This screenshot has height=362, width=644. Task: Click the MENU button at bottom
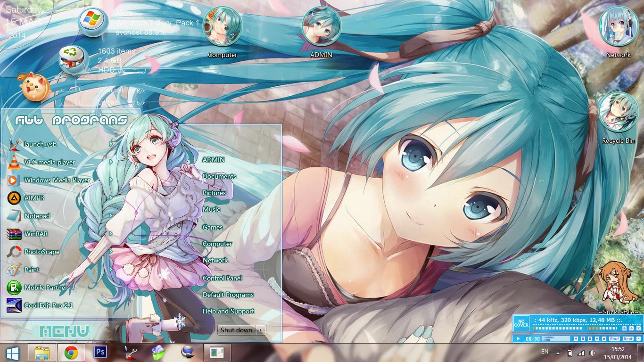pyautogui.click(x=64, y=331)
